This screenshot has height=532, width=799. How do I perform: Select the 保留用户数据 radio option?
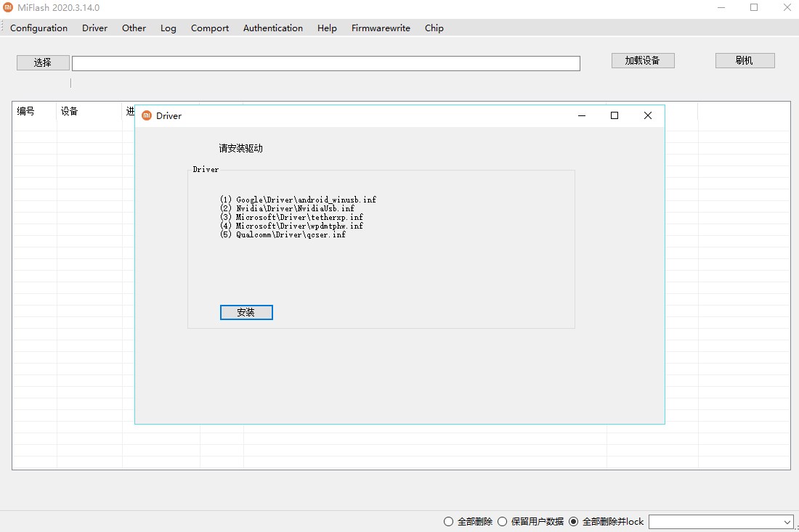pyautogui.click(x=503, y=521)
